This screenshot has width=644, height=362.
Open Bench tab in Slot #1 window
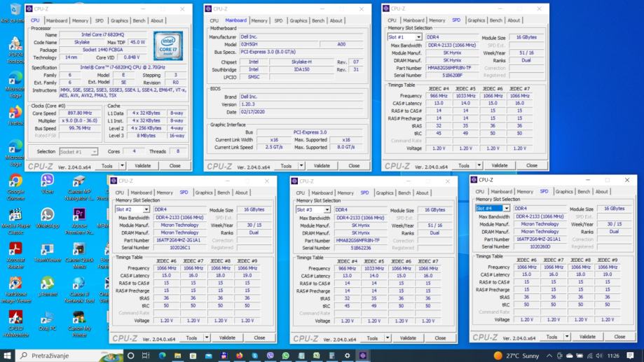(x=495, y=20)
